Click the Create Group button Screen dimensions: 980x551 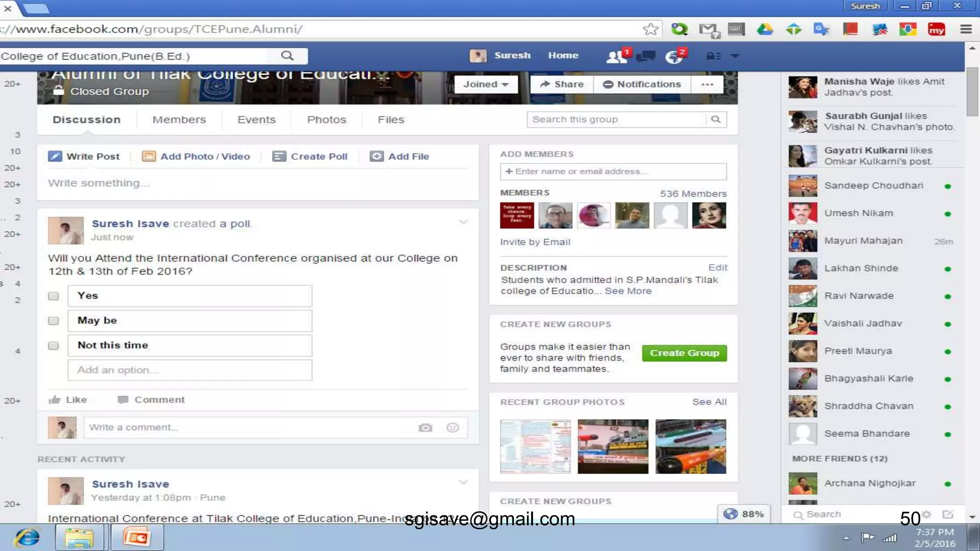tap(684, 353)
